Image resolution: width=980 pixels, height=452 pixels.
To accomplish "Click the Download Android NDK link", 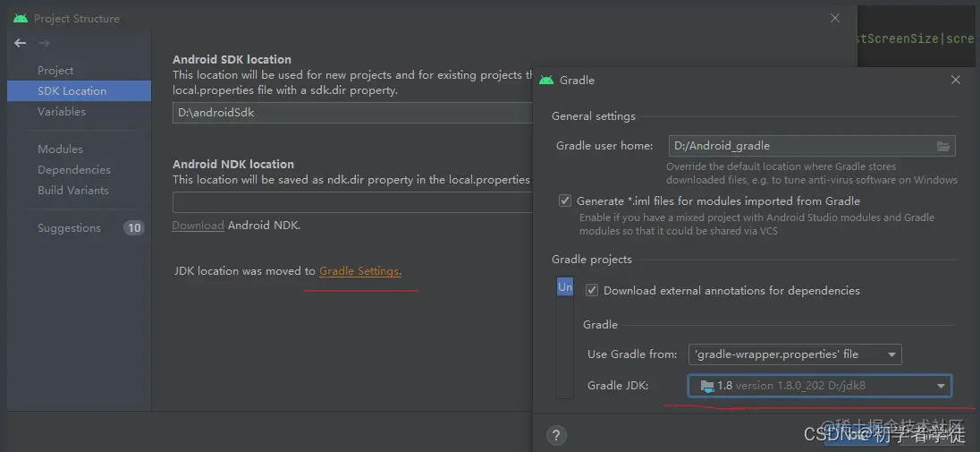I will [199, 226].
